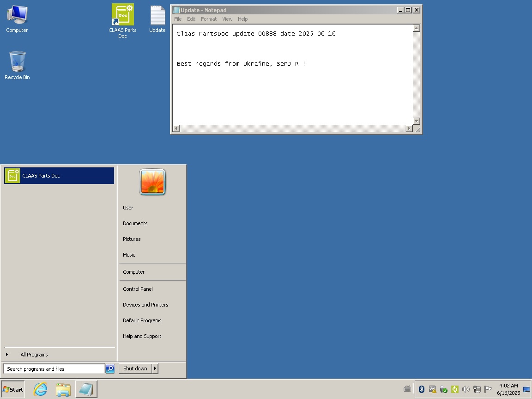Click the Safely Remove Hardware tray icon
The image size is (532, 399).
tap(443, 389)
